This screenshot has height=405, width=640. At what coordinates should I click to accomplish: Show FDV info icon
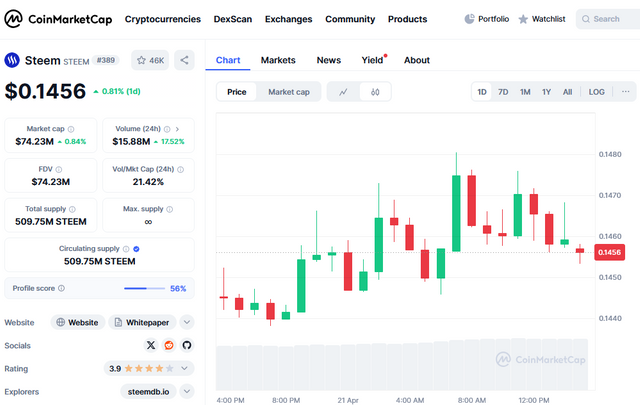[x=59, y=169]
